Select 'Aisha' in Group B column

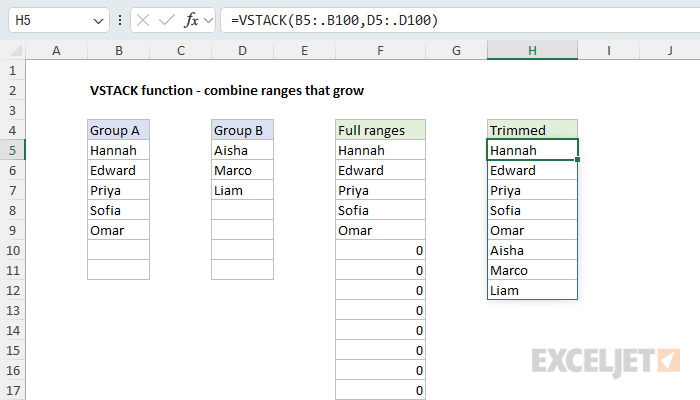tap(242, 150)
